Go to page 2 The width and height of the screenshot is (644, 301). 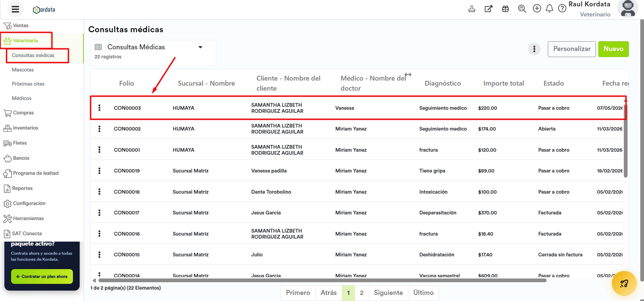[x=362, y=293]
